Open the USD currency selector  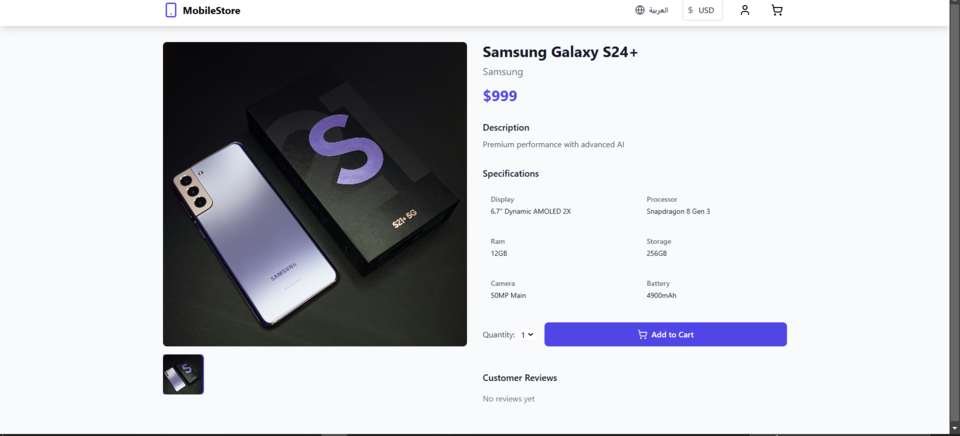pyautogui.click(x=702, y=10)
